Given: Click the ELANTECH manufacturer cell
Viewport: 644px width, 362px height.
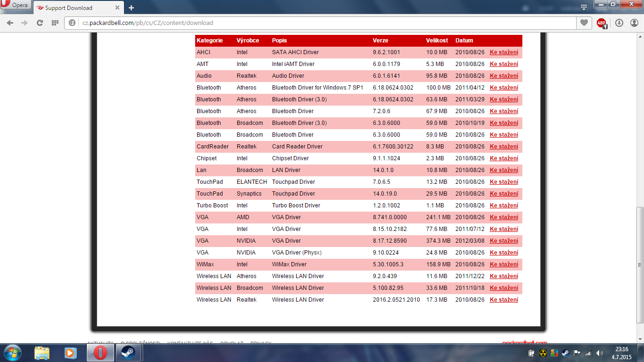Looking at the screenshot, I should pyautogui.click(x=252, y=182).
